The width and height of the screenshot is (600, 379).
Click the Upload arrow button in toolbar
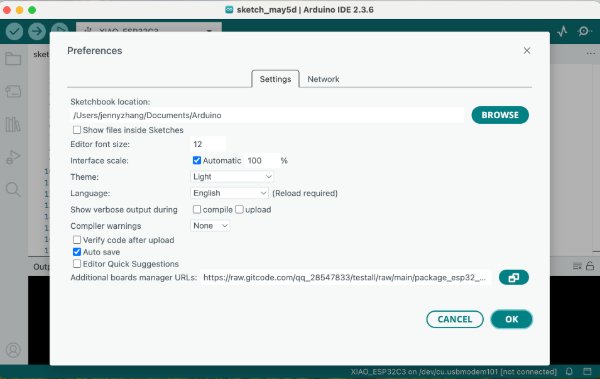click(x=37, y=31)
